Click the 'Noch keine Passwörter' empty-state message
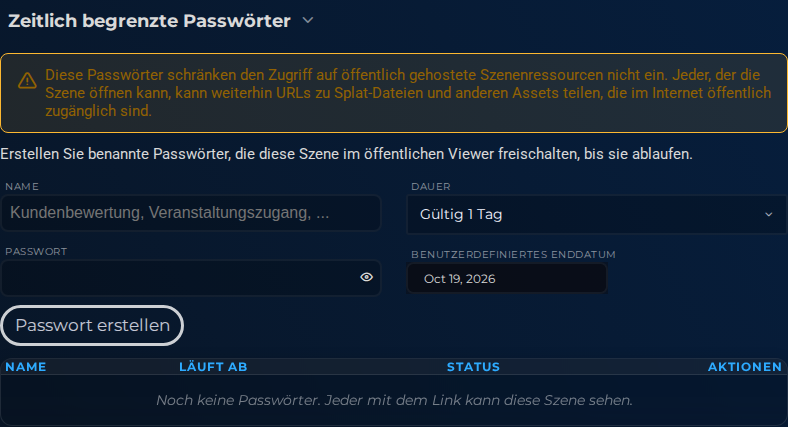Image resolution: width=788 pixels, height=427 pixels. coord(395,400)
